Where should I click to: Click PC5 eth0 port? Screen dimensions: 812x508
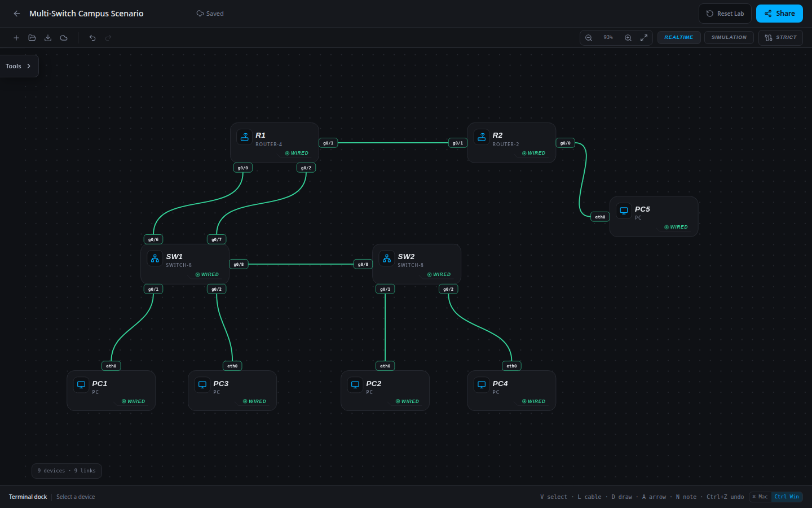[x=600, y=217]
